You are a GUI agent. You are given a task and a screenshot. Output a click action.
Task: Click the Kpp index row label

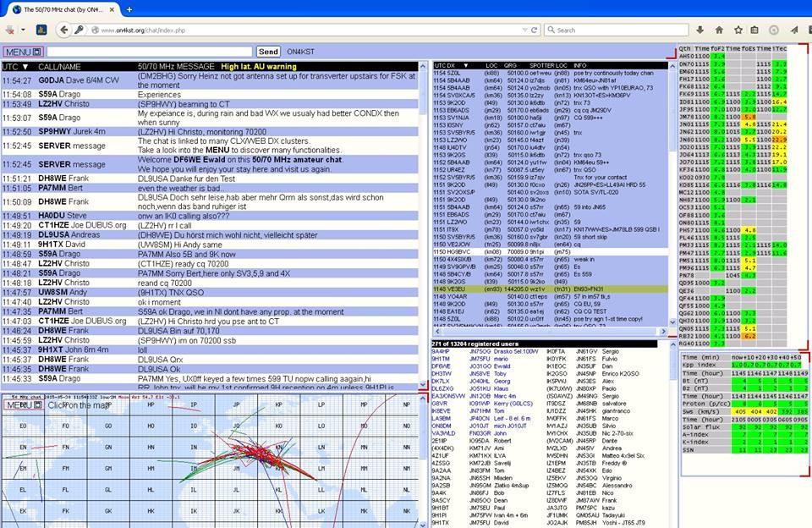point(698,365)
